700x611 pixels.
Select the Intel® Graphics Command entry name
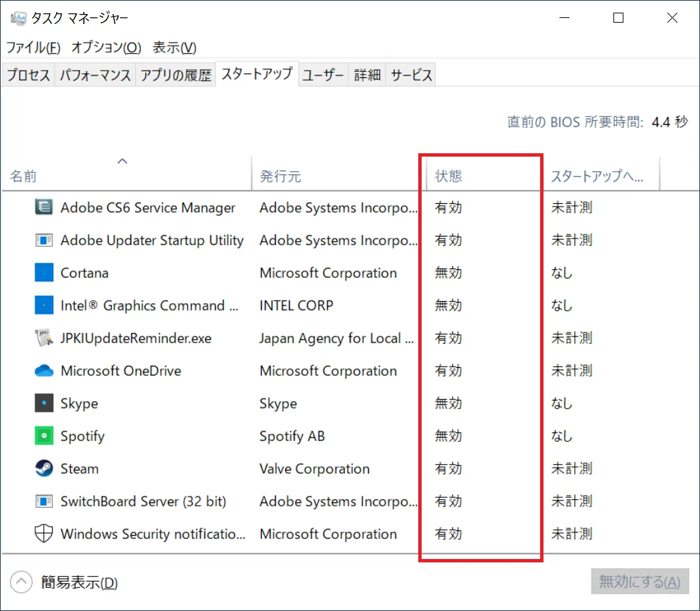(150, 305)
